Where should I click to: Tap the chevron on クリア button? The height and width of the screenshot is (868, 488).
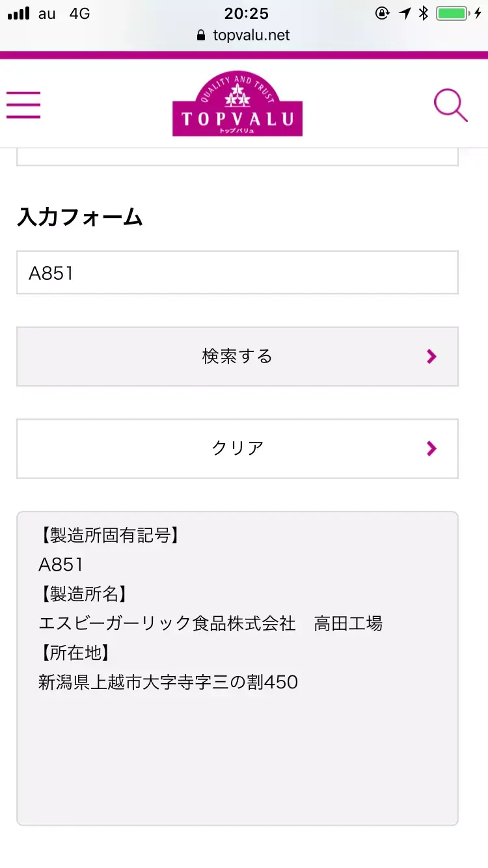[431, 448]
